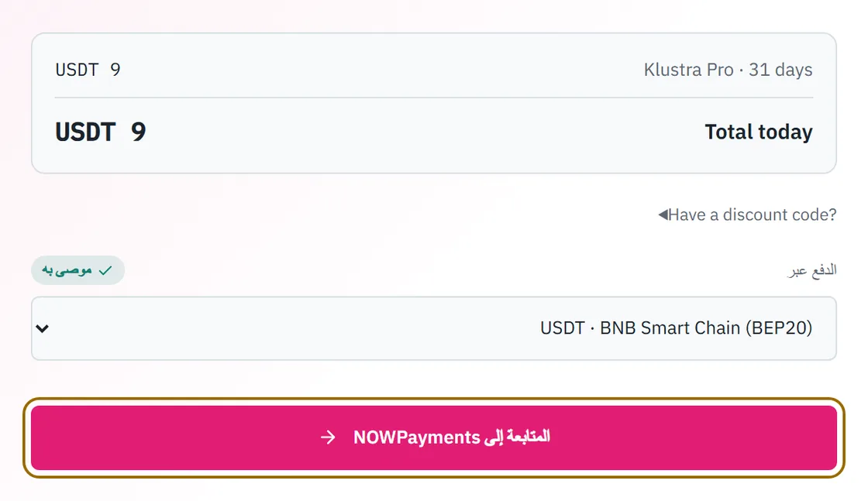Click the USDT 9 line item price
This screenshot has width=868, height=501.
[x=88, y=70]
